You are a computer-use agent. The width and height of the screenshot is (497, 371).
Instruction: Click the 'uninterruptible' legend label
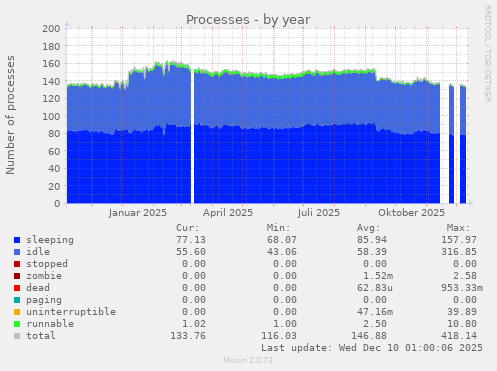click(71, 312)
